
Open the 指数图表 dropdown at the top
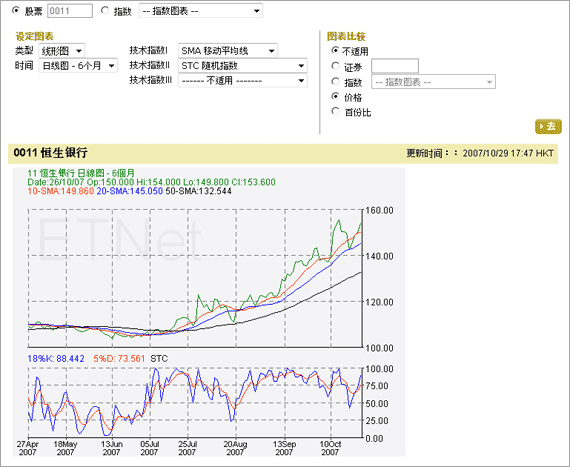201,11
